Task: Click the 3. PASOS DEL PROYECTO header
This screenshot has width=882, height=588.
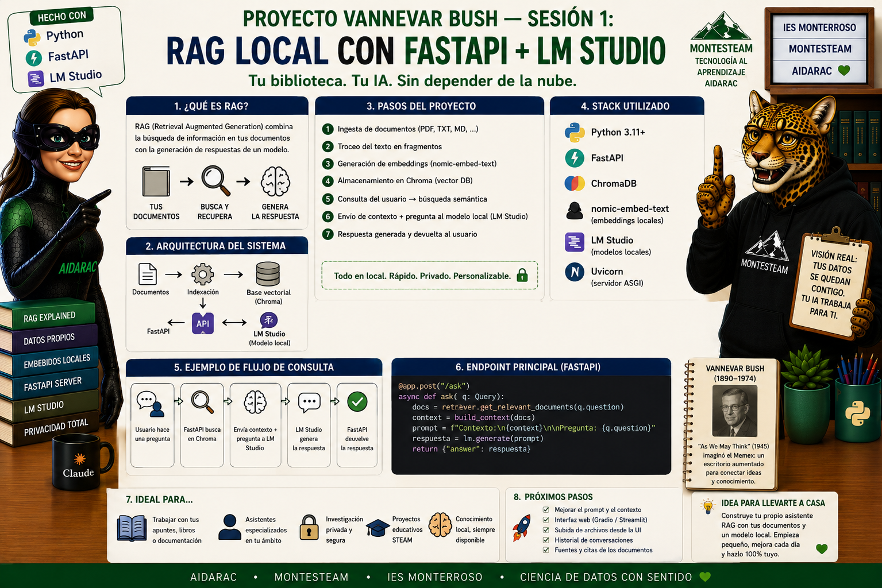Action: pos(429,106)
